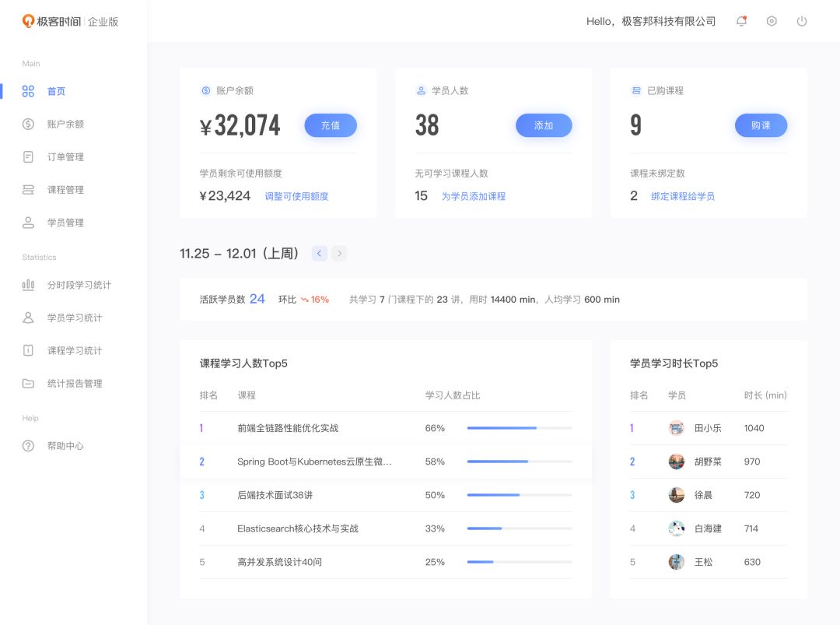Go to next week with right chevron
This screenshot has height=625, width=840.
(x=339, y=254)
